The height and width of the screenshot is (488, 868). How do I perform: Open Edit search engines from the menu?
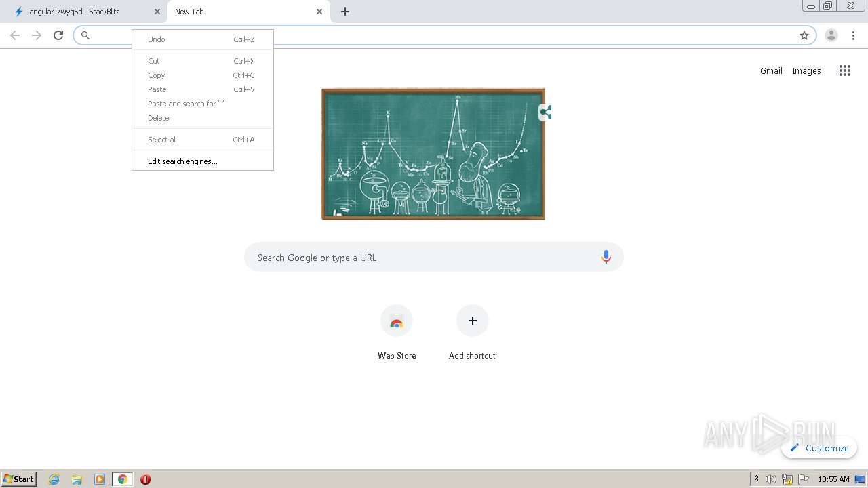[203, 161]
